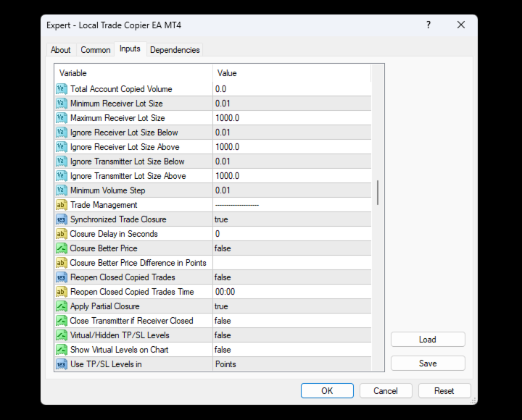Click the icon beside Close Transmitter if Receiver Closed
This screenshot has height=420, width=522.
tap(62, 321)
